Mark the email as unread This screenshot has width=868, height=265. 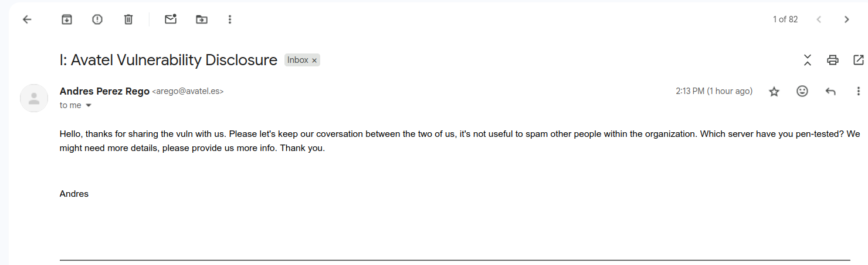(171, 19)
